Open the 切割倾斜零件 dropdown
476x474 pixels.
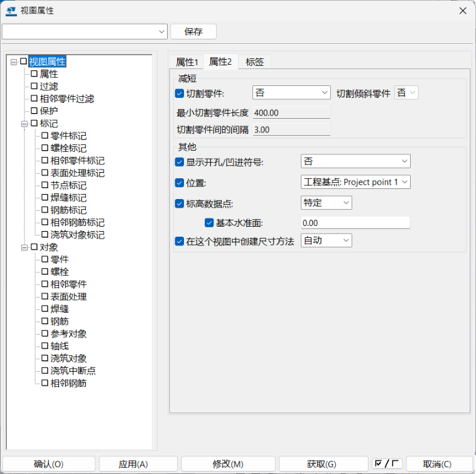click(406, 92)
